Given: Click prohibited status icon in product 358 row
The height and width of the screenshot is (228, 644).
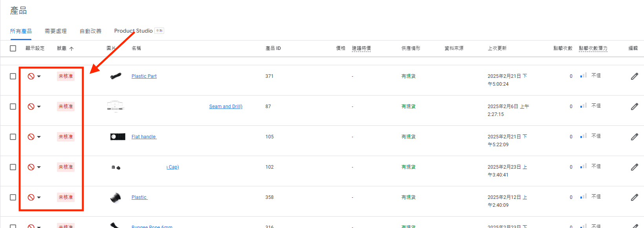Looking at the screenshot, I should pos(31,197).
